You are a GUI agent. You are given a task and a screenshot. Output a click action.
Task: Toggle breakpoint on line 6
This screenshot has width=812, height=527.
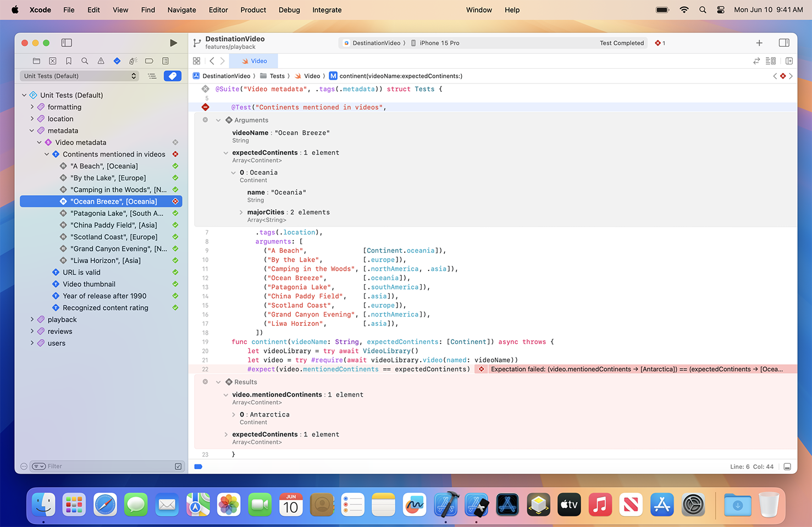[x=205, y=107]
